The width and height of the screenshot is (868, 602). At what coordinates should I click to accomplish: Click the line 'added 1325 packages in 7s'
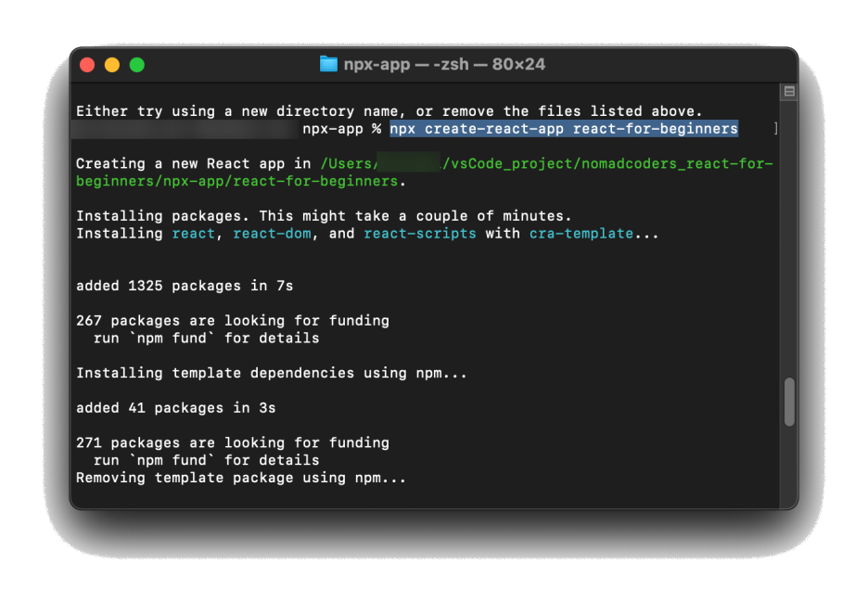tap(185, 286)
